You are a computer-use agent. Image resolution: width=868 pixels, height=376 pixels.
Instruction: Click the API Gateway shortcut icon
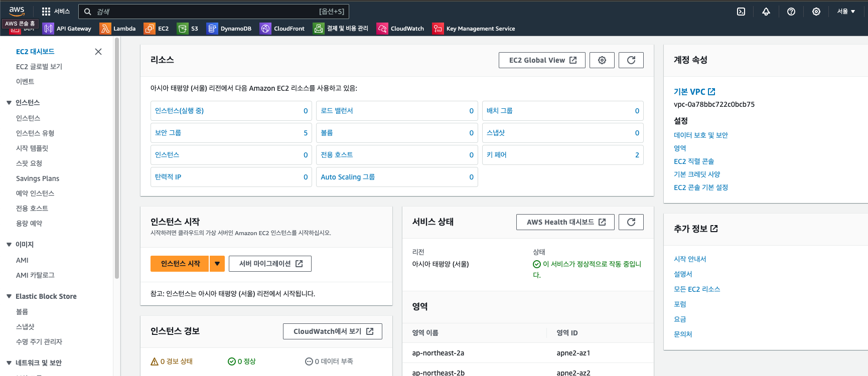48,29
